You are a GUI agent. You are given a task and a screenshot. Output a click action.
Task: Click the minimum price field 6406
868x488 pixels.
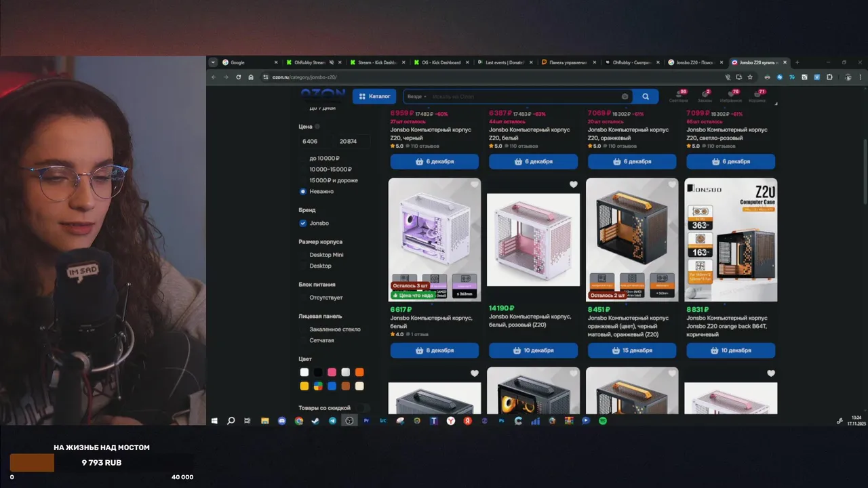click(x=316, y=141)
